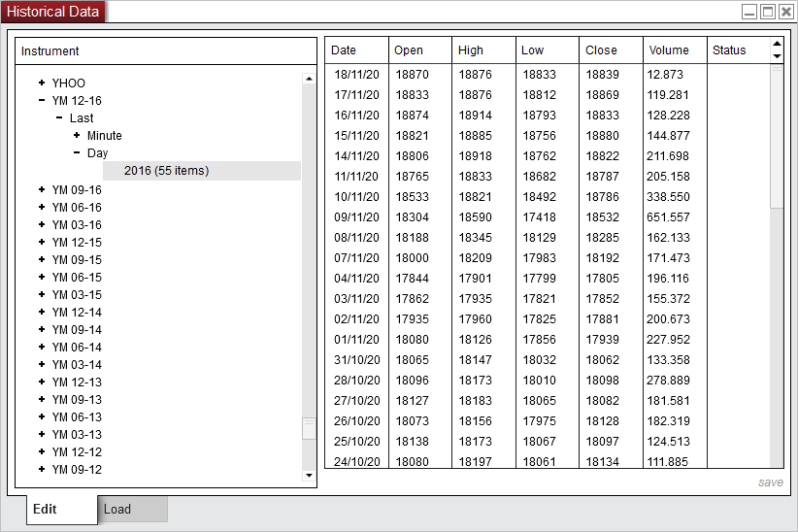The height and width of the screenshot is (532, 798).
Task: Click the data grid scroll down arrow
Action: click(778, 56)
